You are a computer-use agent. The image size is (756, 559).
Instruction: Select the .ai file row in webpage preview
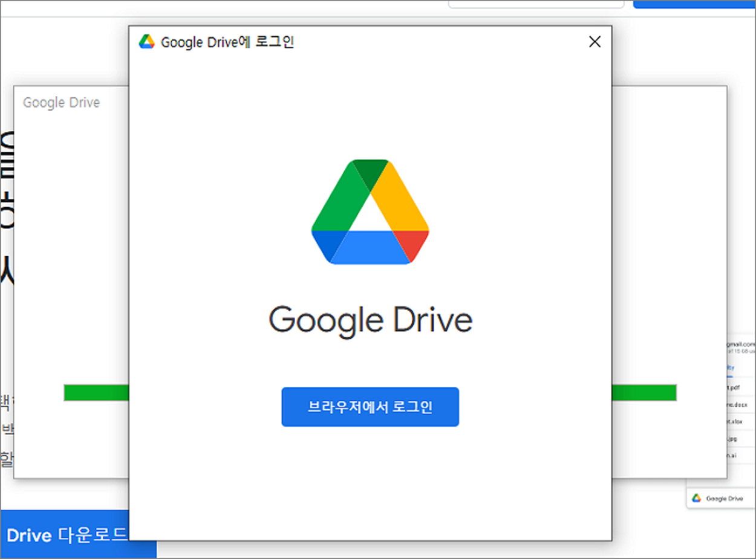741,457
